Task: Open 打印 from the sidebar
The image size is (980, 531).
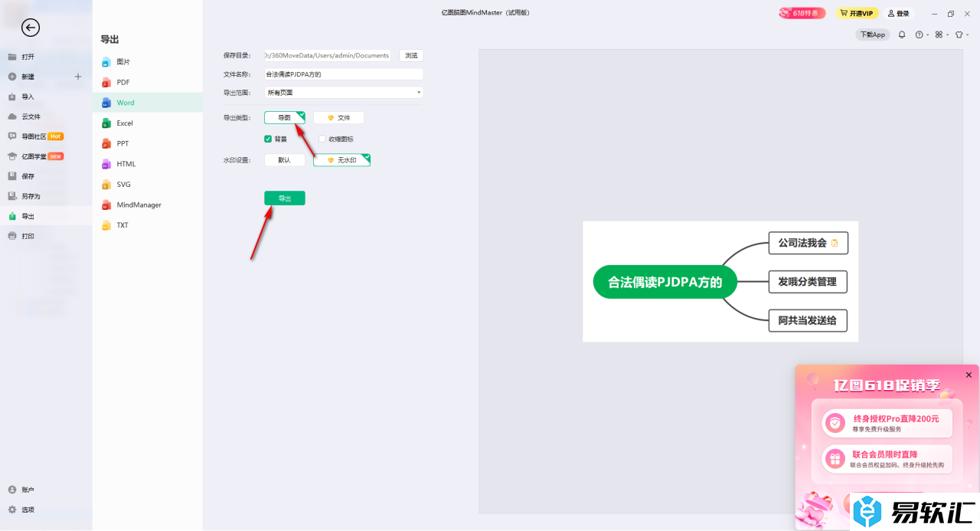Action: click(46, 236)
